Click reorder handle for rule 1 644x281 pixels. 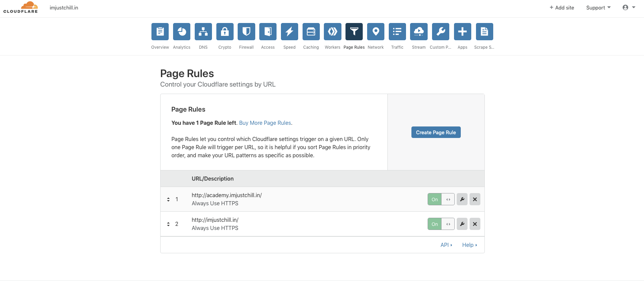coord(168,200)
